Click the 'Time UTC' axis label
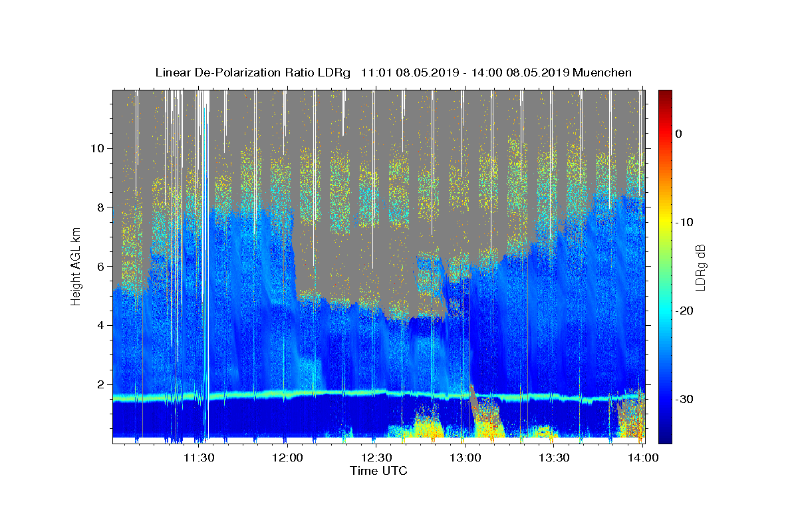Viewport: 798px width, 532px height. point(378,471)
